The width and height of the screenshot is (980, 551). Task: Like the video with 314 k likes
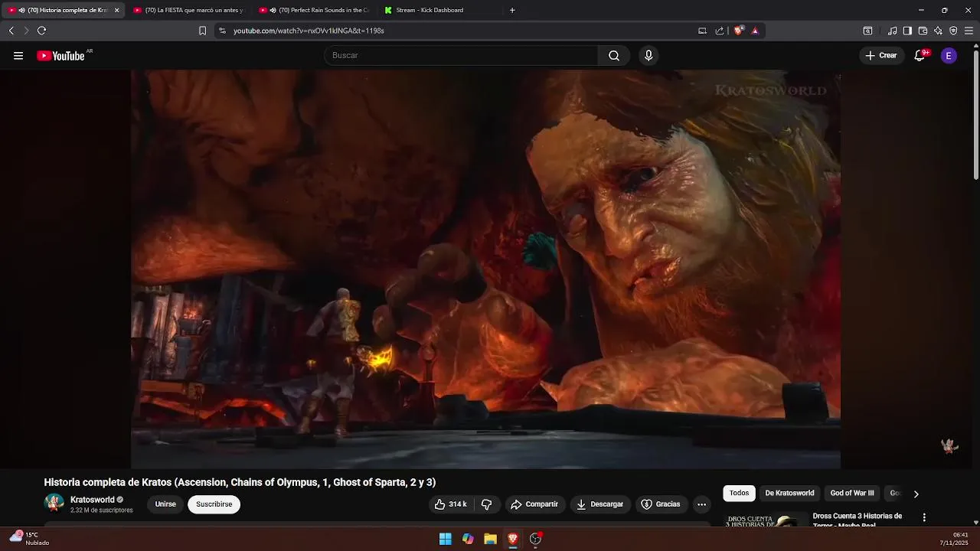450,504
